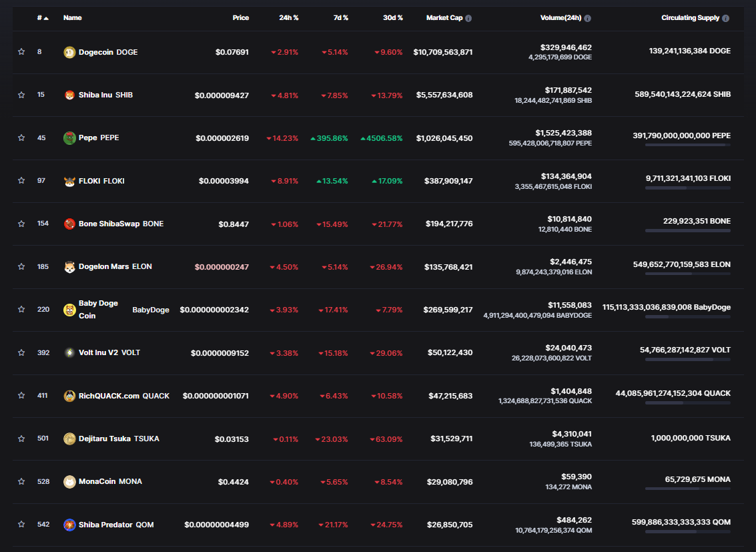Viewport: 756px width, 552px height.
Task: Open the Pepe PEPE page
Action: click(99, 138)
